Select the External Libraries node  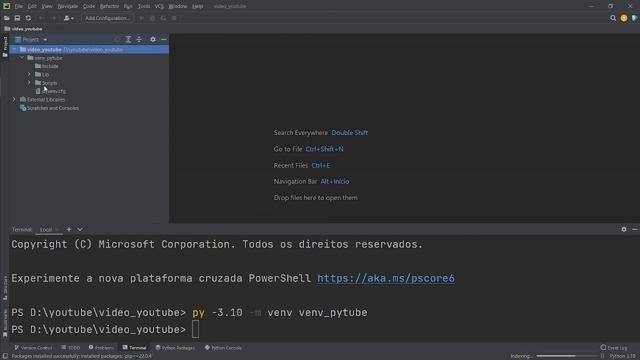[x=42, y=100]
